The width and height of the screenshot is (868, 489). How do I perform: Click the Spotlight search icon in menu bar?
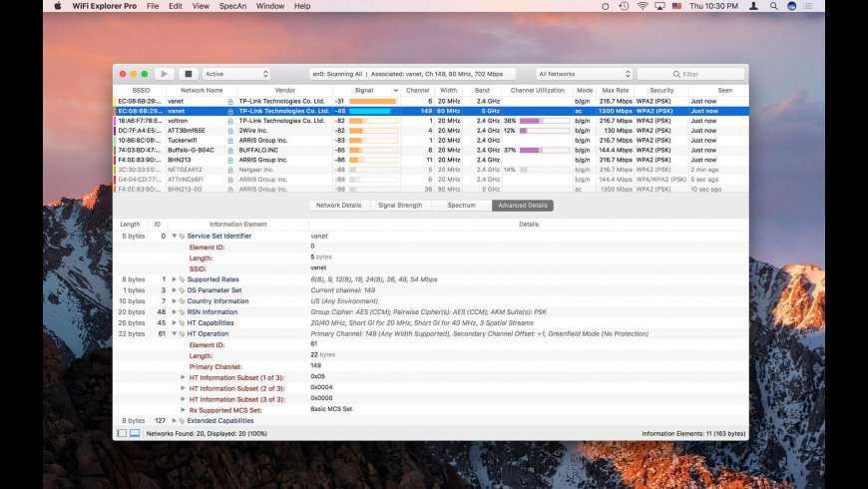tap(775, 6)
